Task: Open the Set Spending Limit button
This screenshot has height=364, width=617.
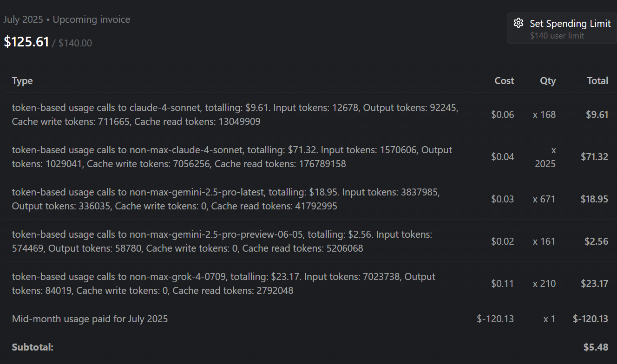Action: (562, 28)
